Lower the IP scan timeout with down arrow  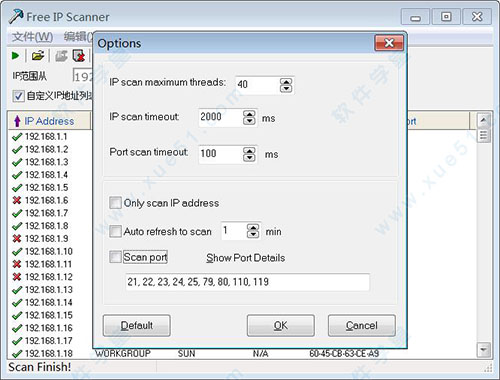click(x=249, y=121)
